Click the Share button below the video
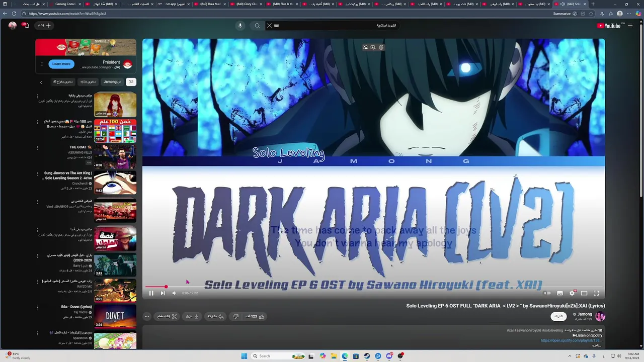The image size is (644, 362). 216,316
